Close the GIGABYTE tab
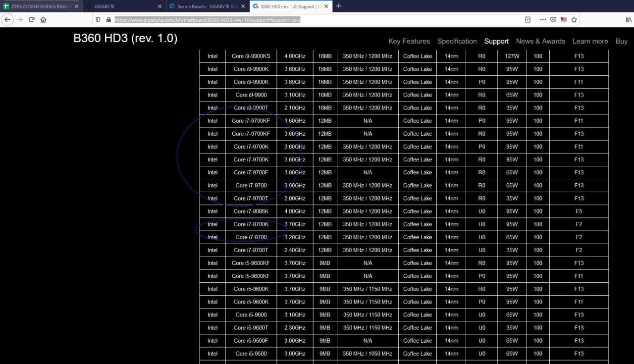The width and height of the screenshot is (634, 364). pyautogui.click(x=159, y=6)
